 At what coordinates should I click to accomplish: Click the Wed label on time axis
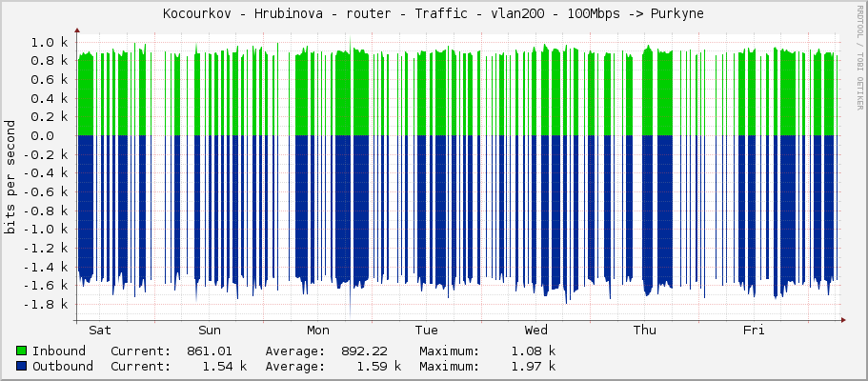535,331
